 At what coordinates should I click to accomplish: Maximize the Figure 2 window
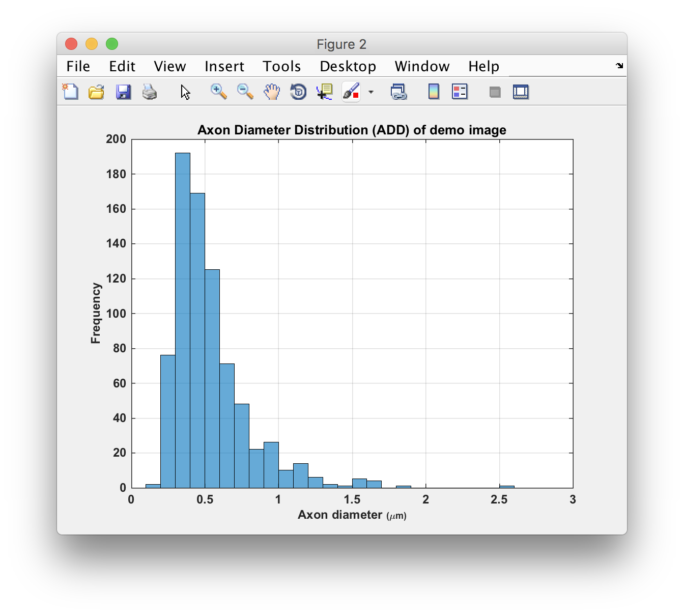(112, 44)
